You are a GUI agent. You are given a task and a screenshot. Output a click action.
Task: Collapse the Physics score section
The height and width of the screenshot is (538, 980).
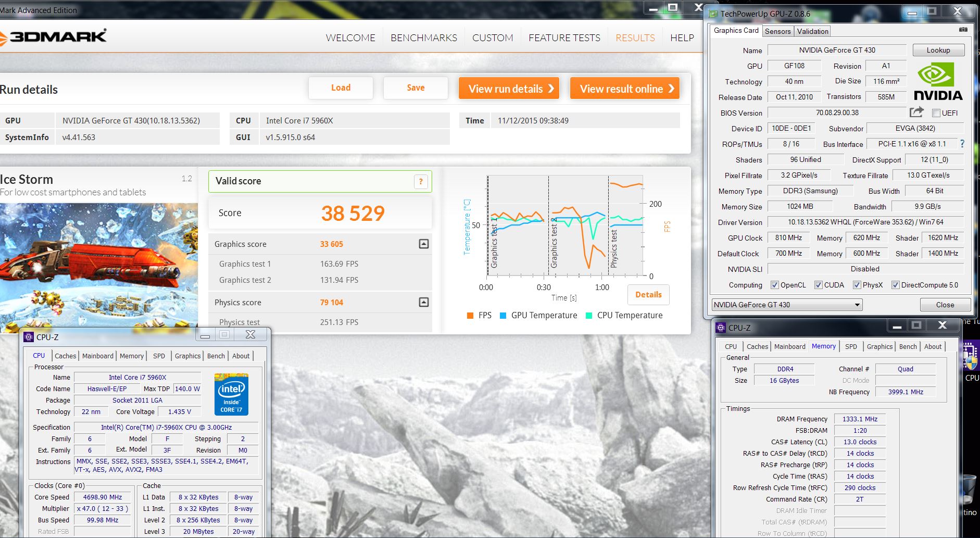click(424, 302)
